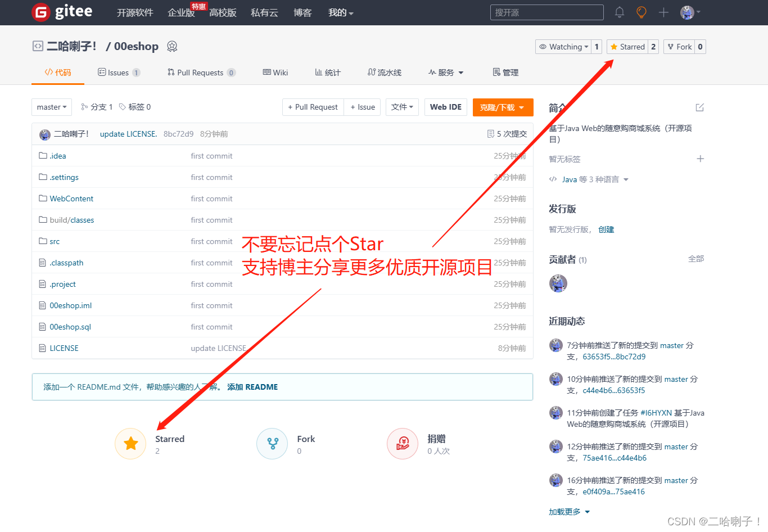Click the commit author avatar for 二哈喇子!
The height and width of the screenshot is (532, 768).
45,134
